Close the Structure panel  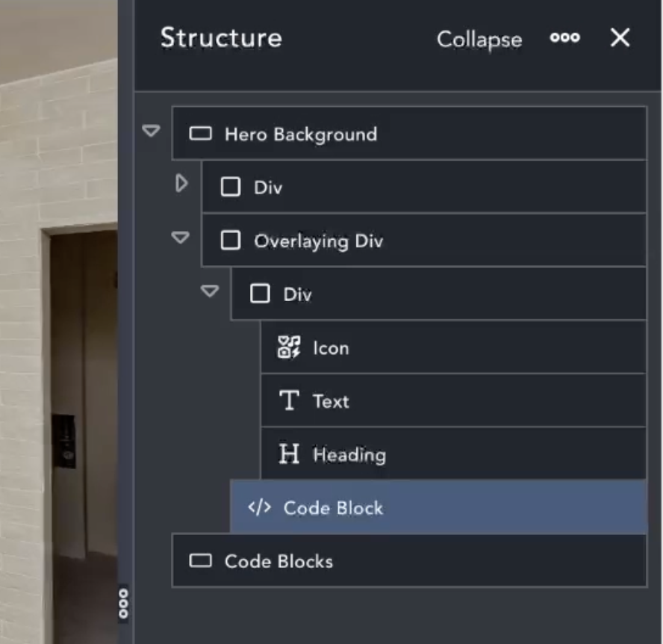(620, 38)
